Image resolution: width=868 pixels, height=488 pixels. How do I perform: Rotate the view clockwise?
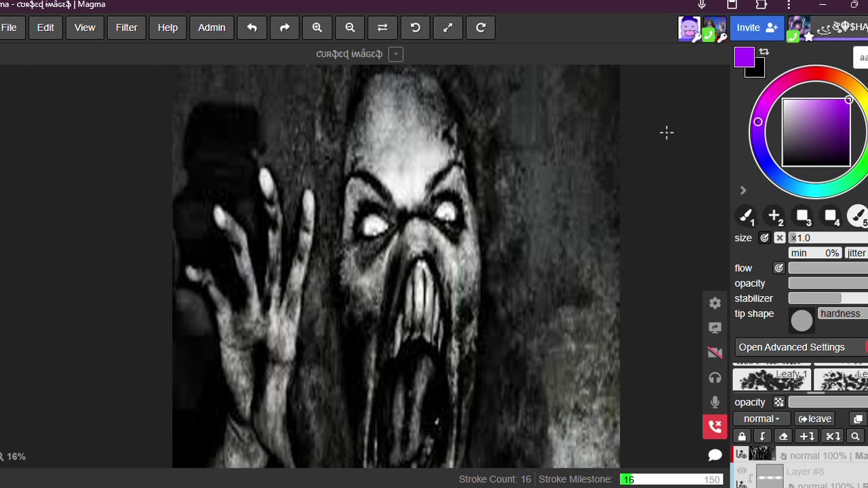coord(481,28)
